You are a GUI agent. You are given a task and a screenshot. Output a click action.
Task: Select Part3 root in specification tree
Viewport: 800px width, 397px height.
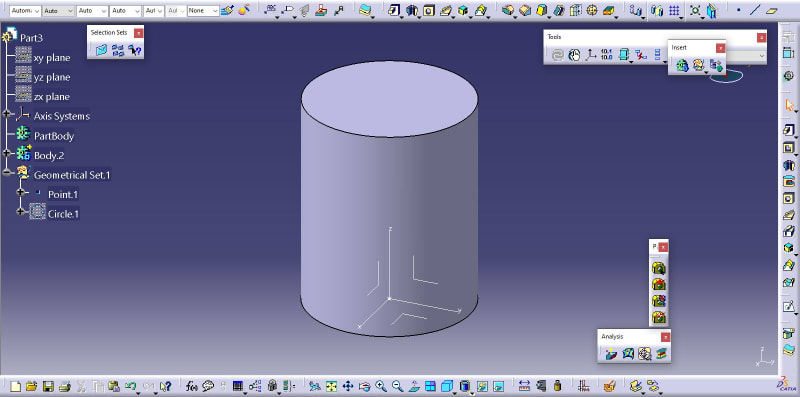coord(31,38)
